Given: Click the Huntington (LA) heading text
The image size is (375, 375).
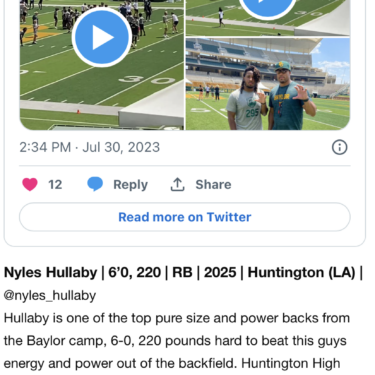Looking at the screenshot, I should click(x=301, y=273).
